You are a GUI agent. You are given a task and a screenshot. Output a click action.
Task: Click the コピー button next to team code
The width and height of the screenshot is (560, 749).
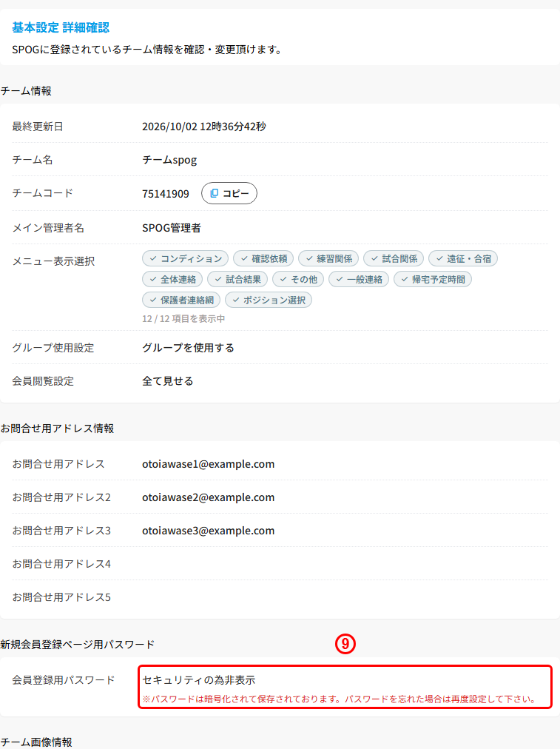coord(229,193)
